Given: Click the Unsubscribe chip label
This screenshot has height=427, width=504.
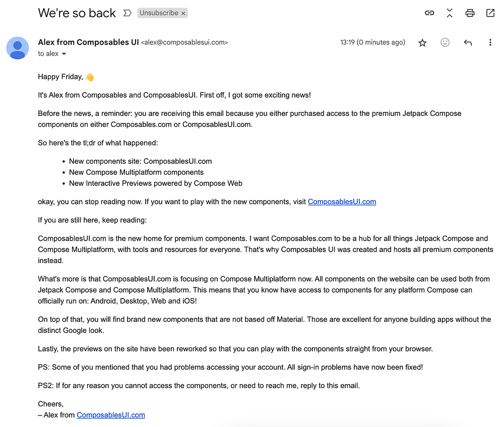Looking at the screenshot, I should pos(159,13).
